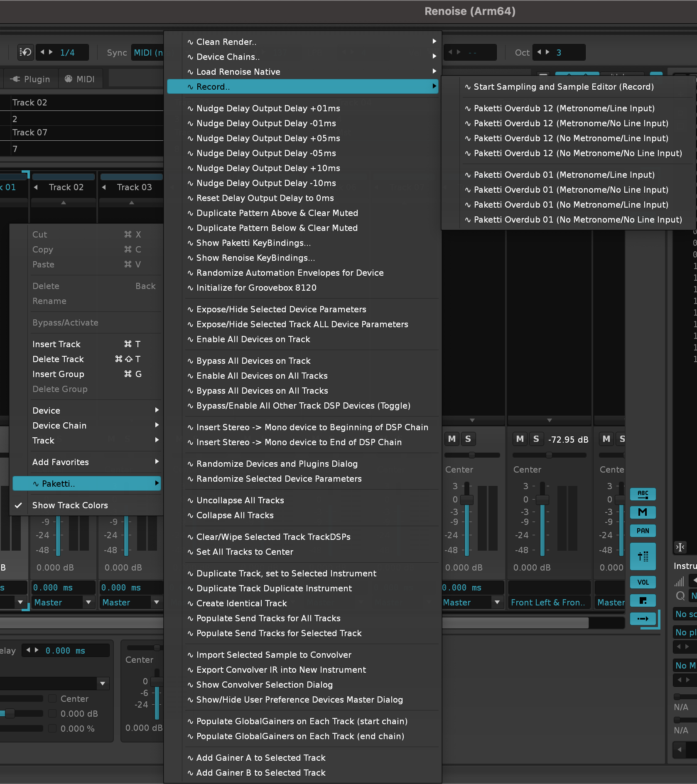Click the panning slider above -72.95 dB track's Center
The width and height of the screenshot is (697, 784).
(x=549, y=455)
